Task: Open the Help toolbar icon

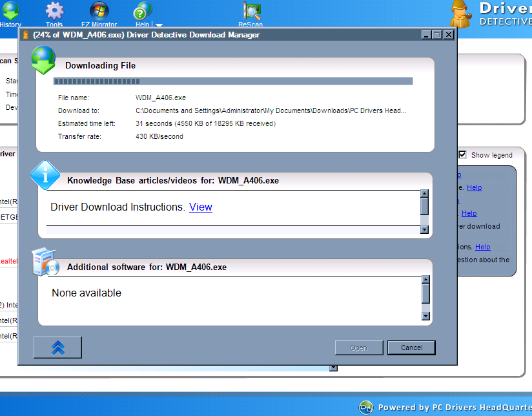Action: pyautogui.click(x=143, y=11)
